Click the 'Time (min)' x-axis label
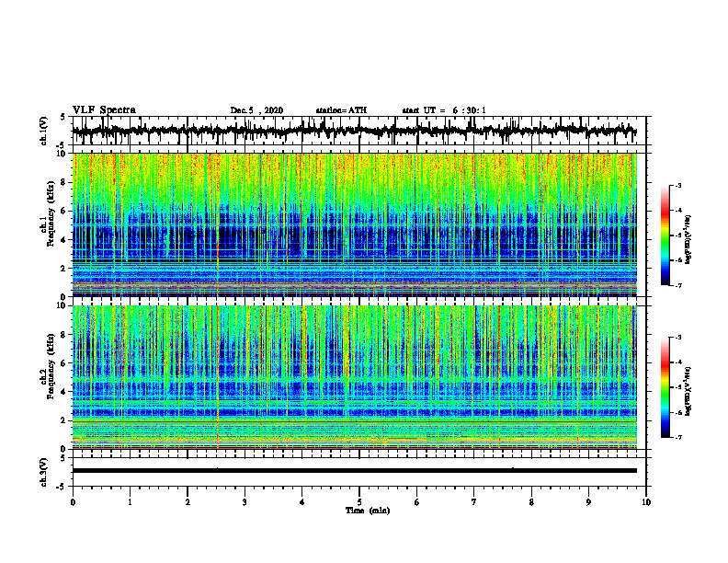The width and height of the screenshot is (728, 563). 368,511
